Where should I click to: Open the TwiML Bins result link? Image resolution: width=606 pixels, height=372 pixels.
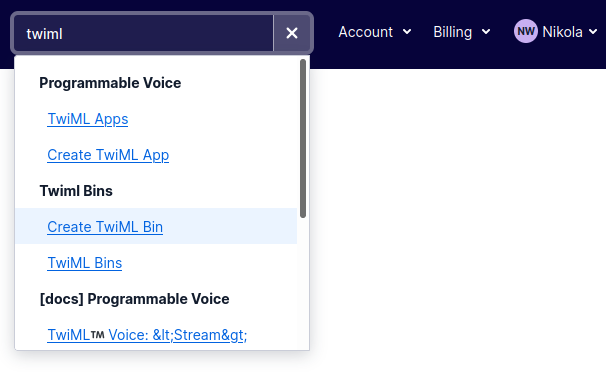85,263
